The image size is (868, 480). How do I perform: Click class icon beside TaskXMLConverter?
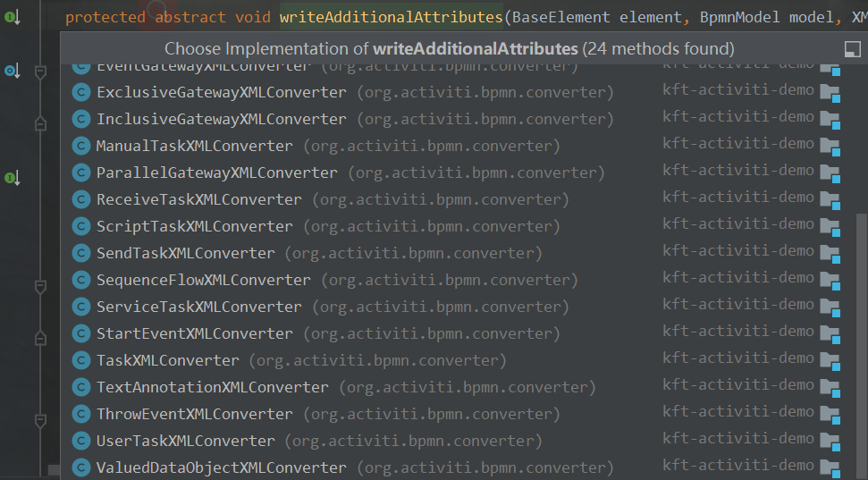[x=81, y=360]
